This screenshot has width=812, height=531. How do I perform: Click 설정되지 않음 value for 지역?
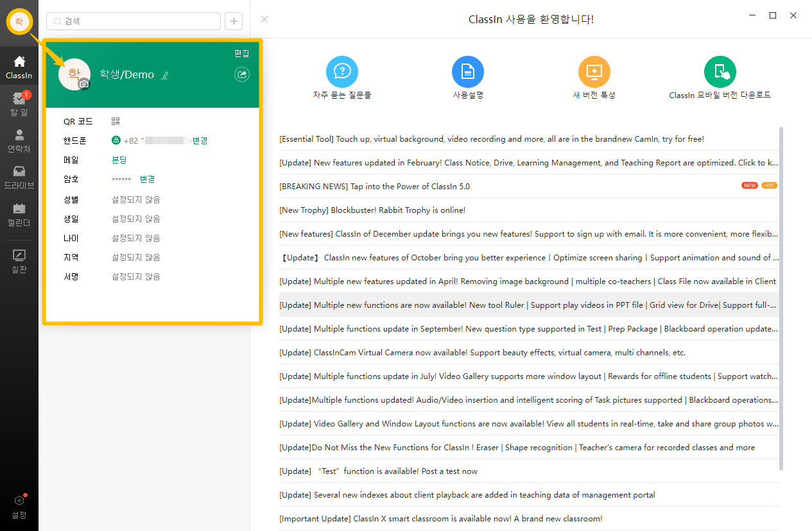coord(136,257)
